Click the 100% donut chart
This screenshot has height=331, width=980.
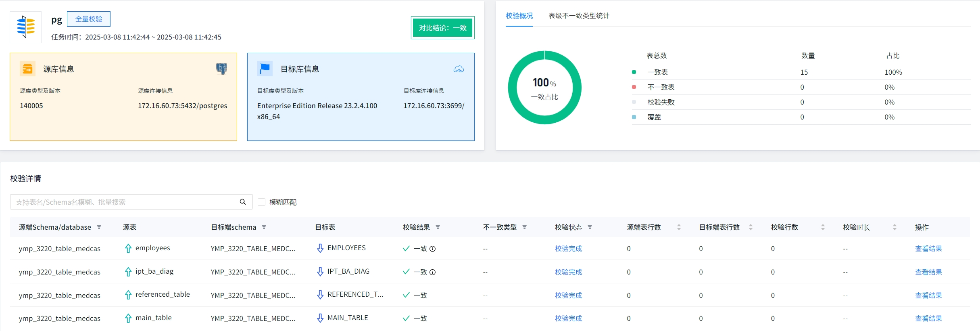click(544, 88)
